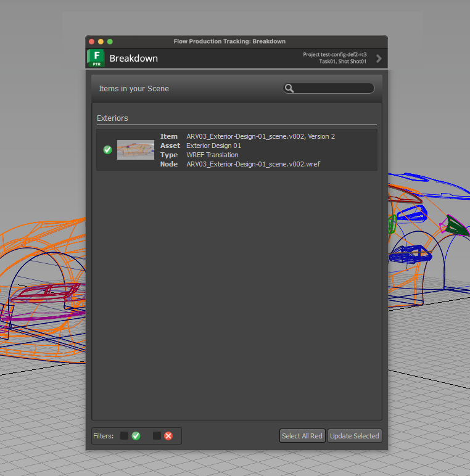Minimize the Breakdown window with yellow button
This screenshot has width=470, height=476.
tap(101, 41)
